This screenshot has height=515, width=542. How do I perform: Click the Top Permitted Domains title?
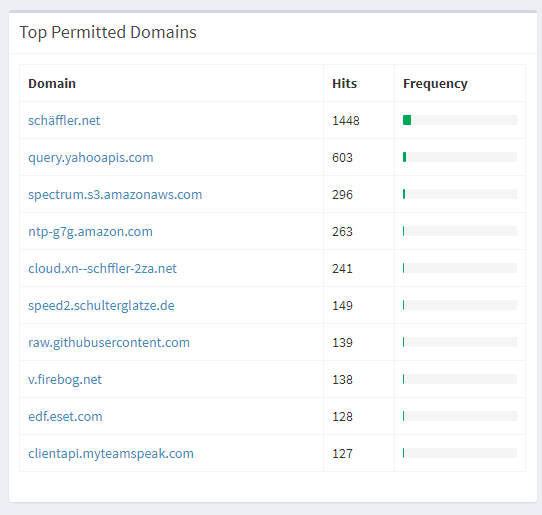[108, 32]
